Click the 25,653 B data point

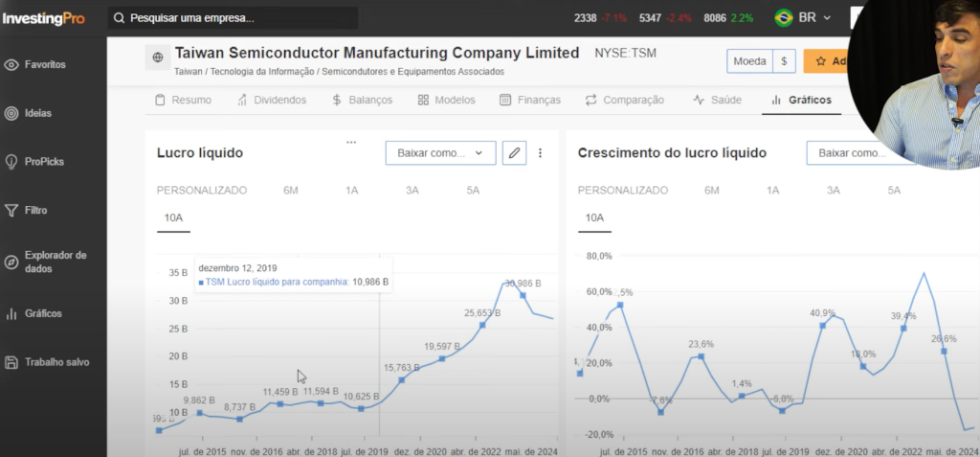[x=482, y=325]
